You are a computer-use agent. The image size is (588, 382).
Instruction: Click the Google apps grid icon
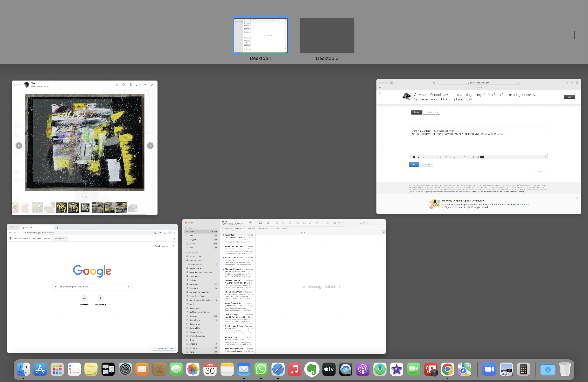tap(173, 246)
